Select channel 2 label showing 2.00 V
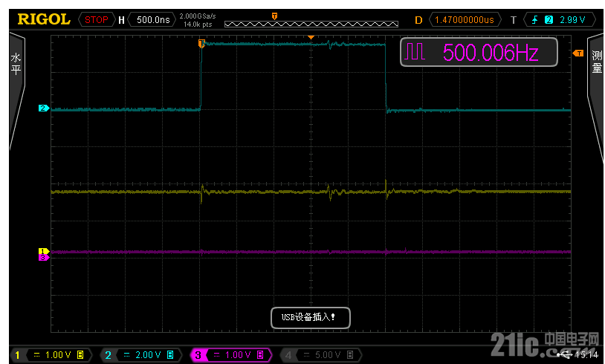 coord(143,355)
